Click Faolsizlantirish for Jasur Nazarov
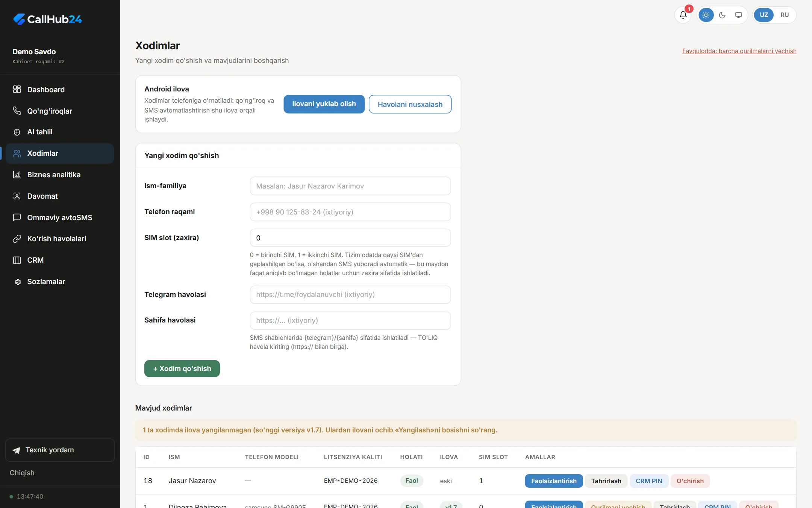The height and width of the screenshot is (508, 812). [554, 481]
